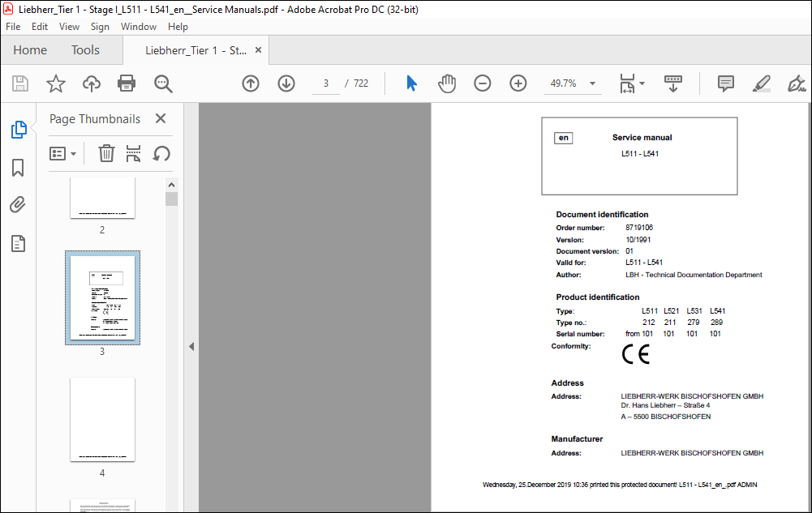This screenshot has height=513, width=812.
Task: Open the Window menu
Action: 138,27
